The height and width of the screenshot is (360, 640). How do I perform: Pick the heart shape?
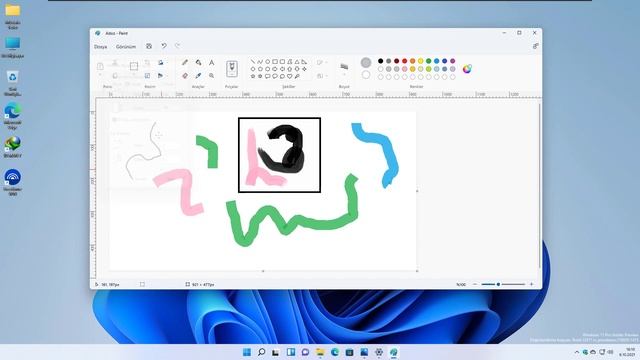pos(289,76)
